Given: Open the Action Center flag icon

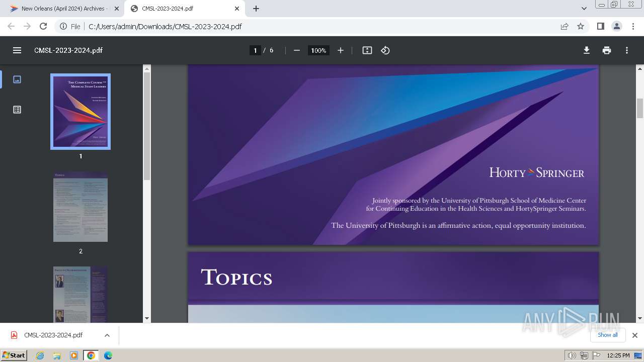Looking at the screenshot, I should pyautogui.click(x=596, y=355).
